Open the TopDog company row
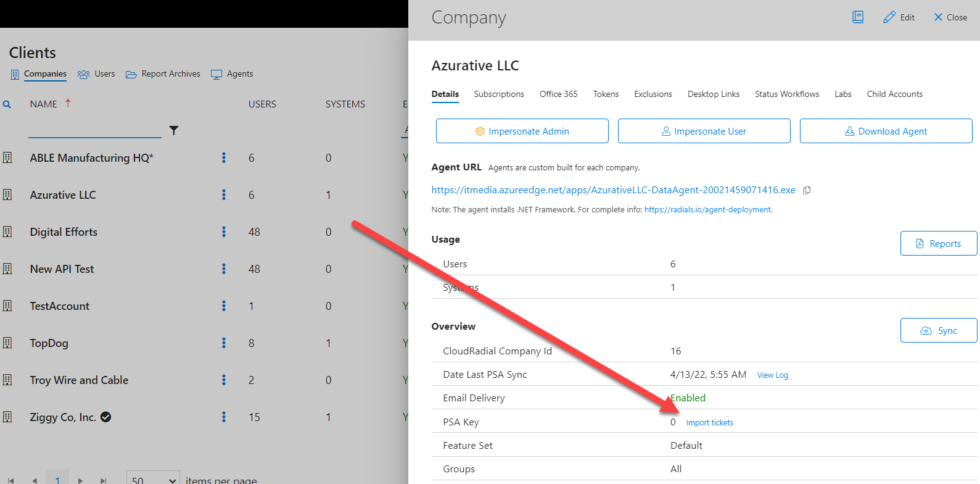 [49, 343]
